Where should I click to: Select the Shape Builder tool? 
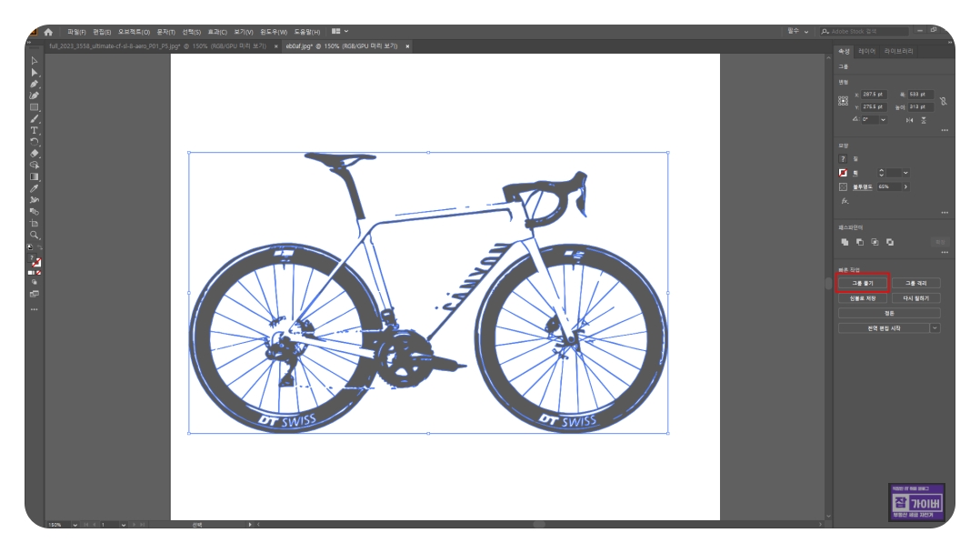tap(35, 166)
